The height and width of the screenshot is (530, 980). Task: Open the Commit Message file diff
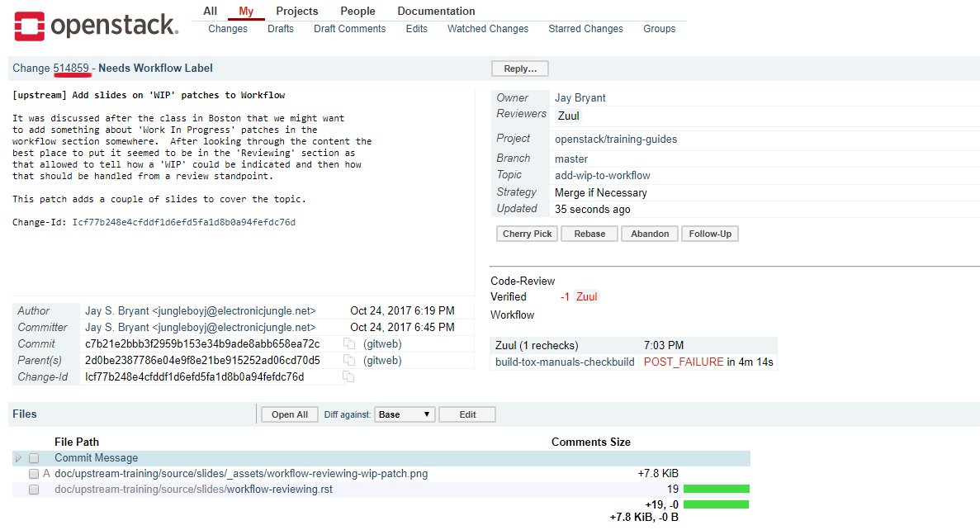point(97,458)
